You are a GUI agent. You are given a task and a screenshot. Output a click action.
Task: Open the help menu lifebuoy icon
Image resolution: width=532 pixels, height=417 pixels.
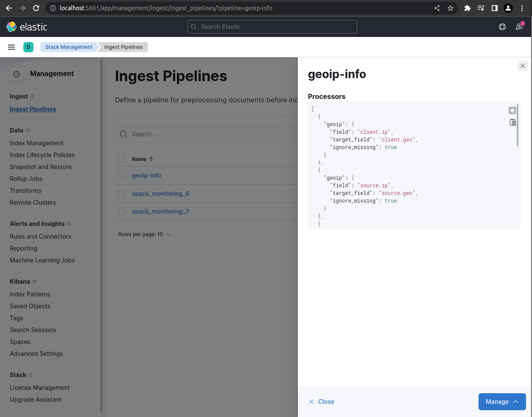(x=502, y=27)
